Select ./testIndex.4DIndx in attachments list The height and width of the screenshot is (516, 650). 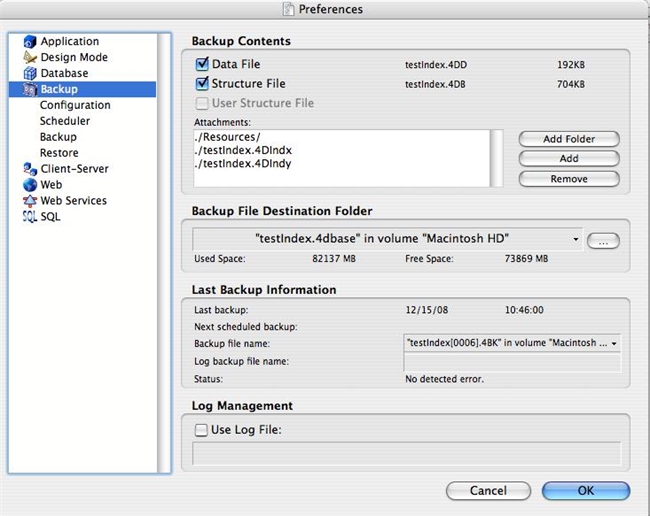click(x=236, y=149)
